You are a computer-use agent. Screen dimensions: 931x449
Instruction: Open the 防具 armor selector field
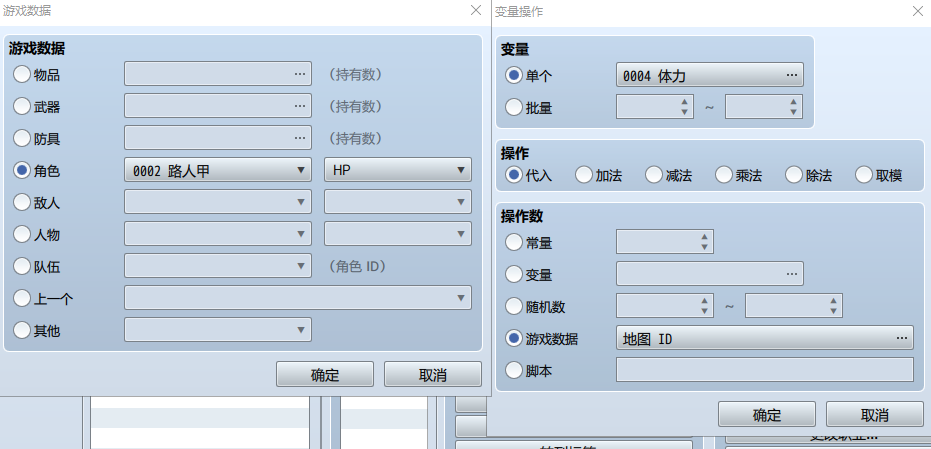(x=218, y=138)
